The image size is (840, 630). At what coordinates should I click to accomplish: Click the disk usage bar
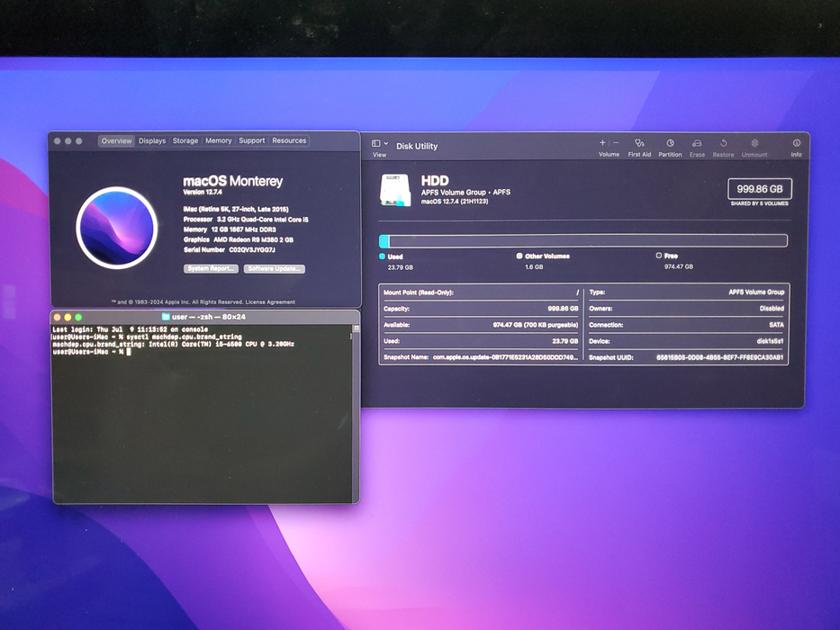point(583,240)
